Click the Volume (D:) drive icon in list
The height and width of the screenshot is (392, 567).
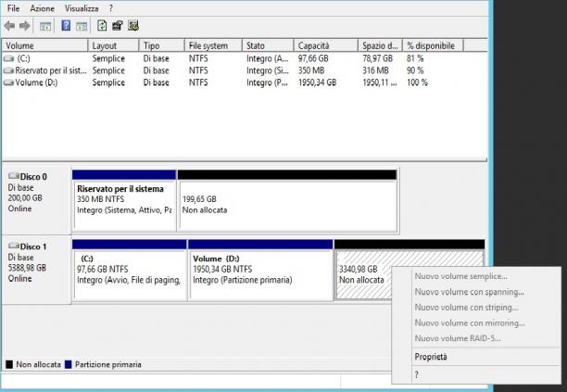click(8, 82)
